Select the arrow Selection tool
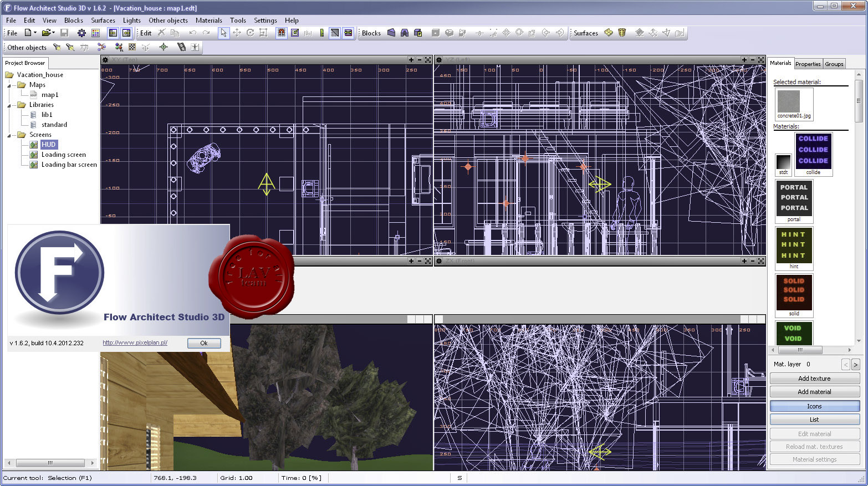868x486 pixels. (223, 33)
